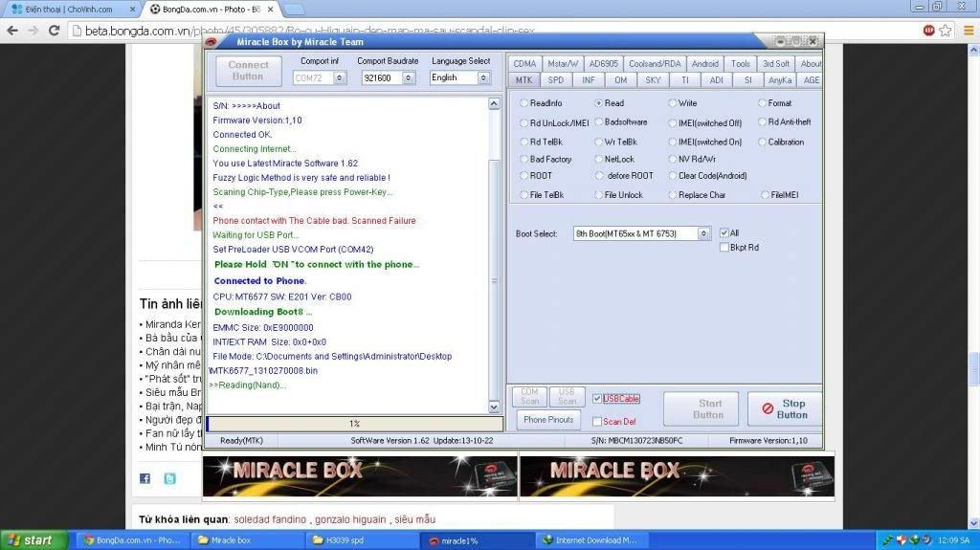
Task: Open the soledad fandino keyword link
Action: [x=270, y=519]
